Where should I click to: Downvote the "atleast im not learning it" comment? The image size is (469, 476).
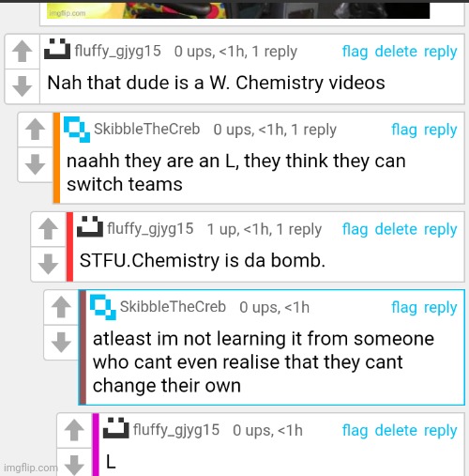point(61,342)
